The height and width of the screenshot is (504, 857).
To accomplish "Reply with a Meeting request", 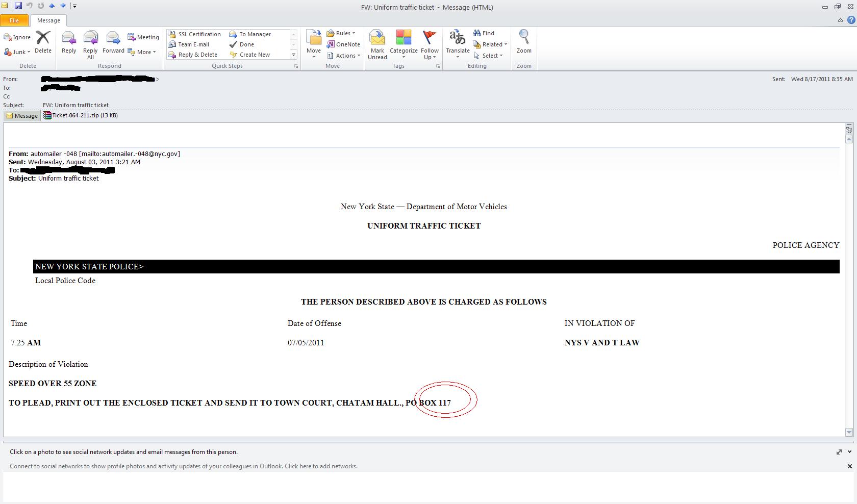I will (143, 37).
